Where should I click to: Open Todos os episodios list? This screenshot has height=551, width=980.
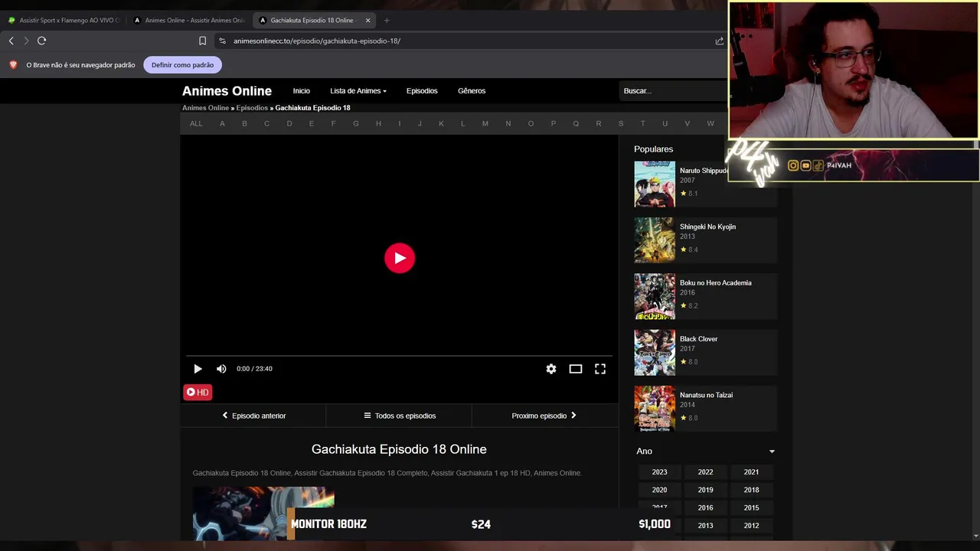coord(399,416)
